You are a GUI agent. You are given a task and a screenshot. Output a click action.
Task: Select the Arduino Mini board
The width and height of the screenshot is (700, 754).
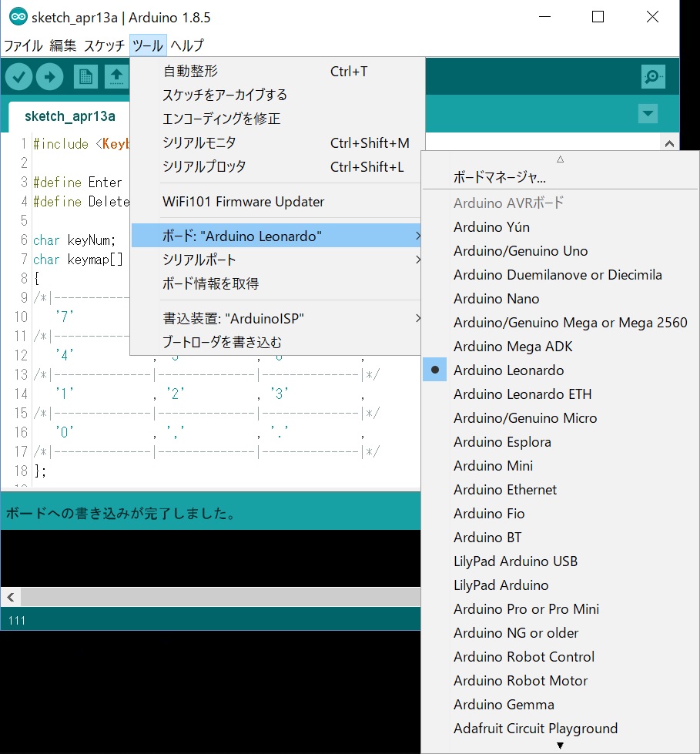click(560, 465)
